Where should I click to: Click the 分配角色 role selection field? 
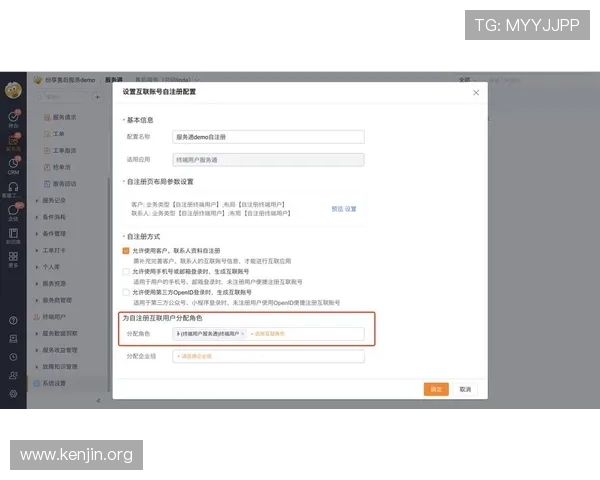(268, 334)
